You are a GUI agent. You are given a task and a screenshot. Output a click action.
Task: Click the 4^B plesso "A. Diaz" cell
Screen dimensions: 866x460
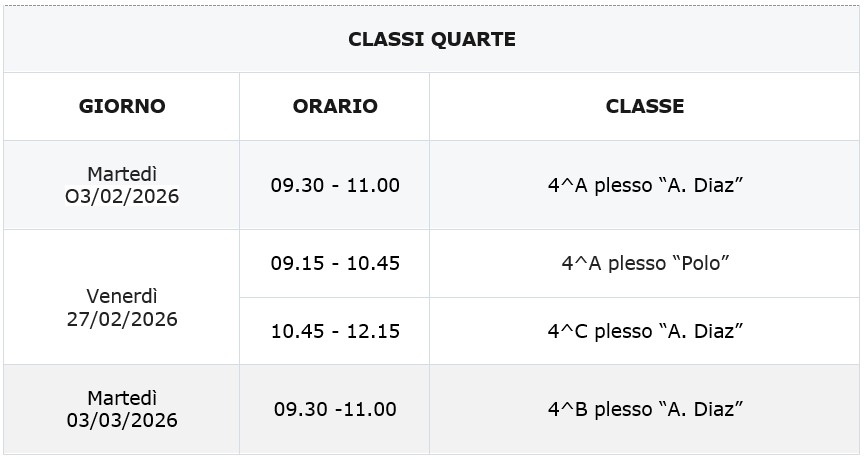point(645,409)
